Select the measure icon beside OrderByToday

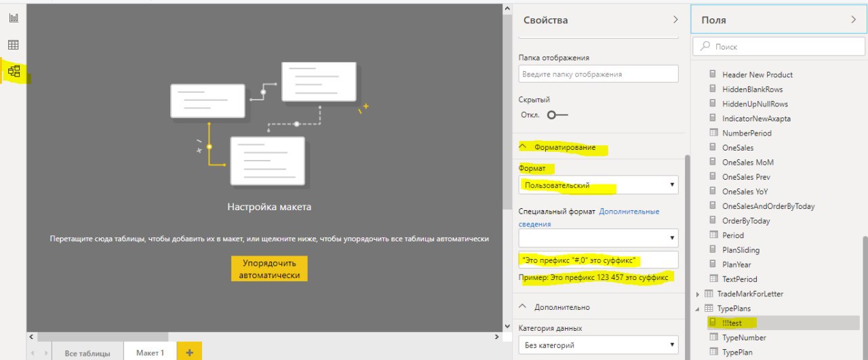point(713,220)
